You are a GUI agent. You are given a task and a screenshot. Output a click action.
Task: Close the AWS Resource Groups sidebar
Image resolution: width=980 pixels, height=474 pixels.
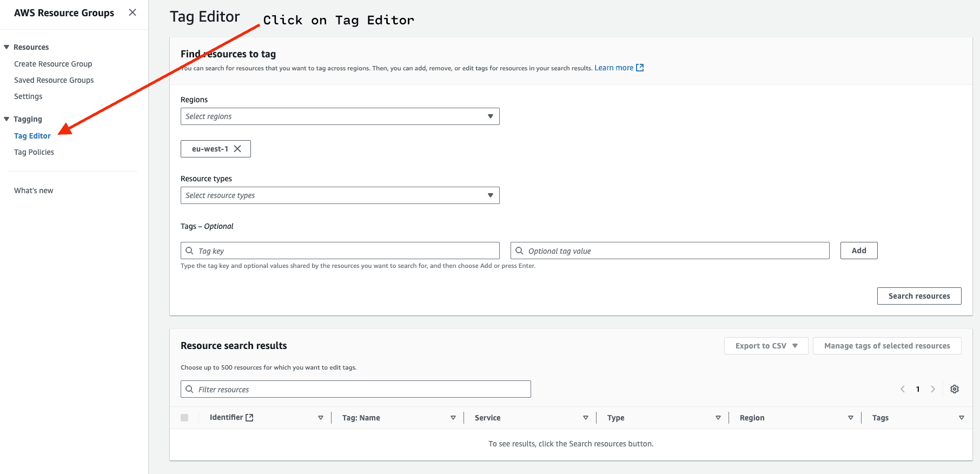(133, 12)
